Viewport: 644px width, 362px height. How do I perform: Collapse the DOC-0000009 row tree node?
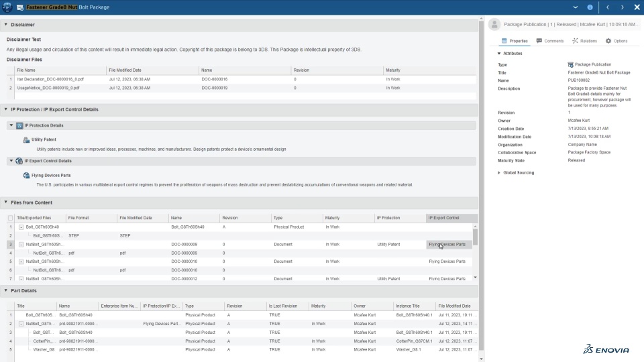click(21, 245)
